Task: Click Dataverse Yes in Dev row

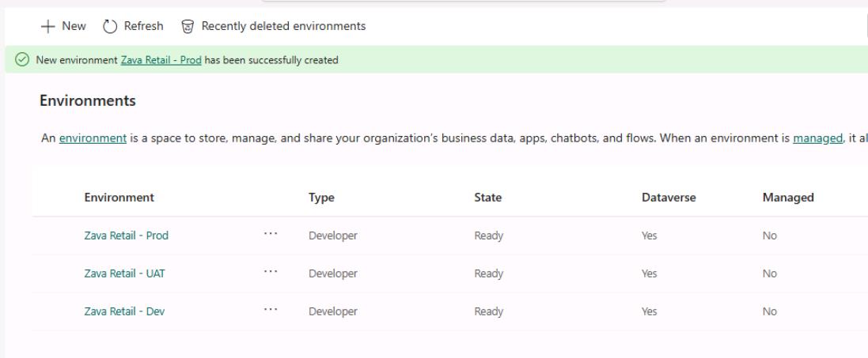Action: coord(650,311)
